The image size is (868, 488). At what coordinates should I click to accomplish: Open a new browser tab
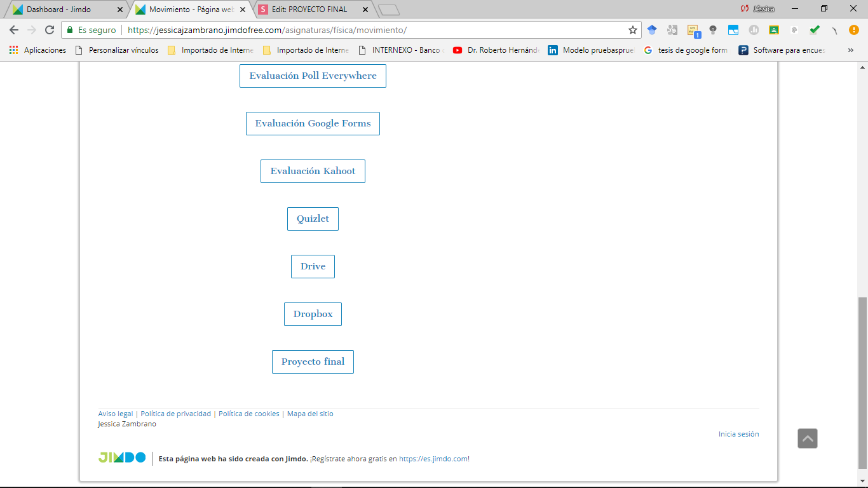[x=388, y=10]
